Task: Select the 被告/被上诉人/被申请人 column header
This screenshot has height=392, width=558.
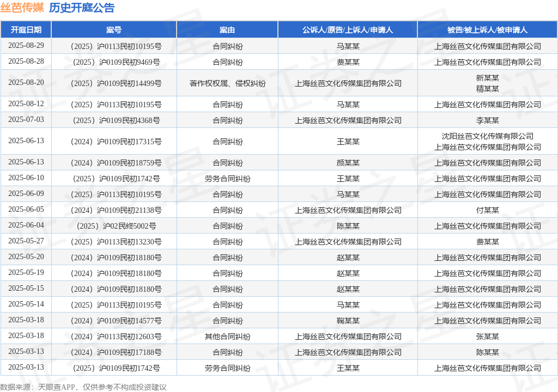Action: coord(488,30)
